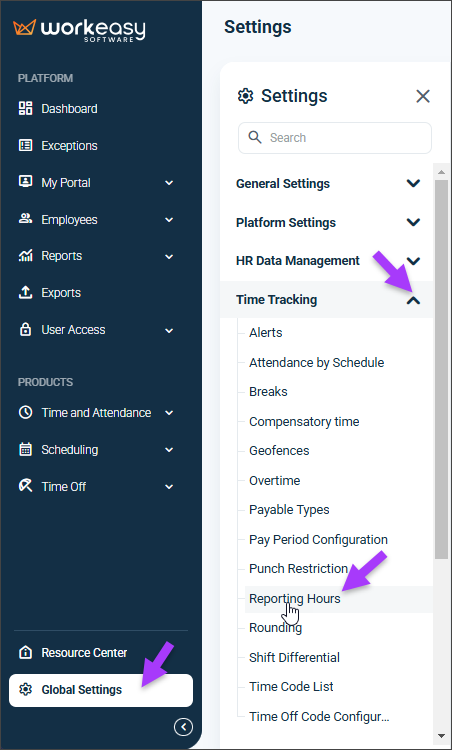The image size is (452, 750).
Task: Expand the HR Data Management section
Action: 327,261
